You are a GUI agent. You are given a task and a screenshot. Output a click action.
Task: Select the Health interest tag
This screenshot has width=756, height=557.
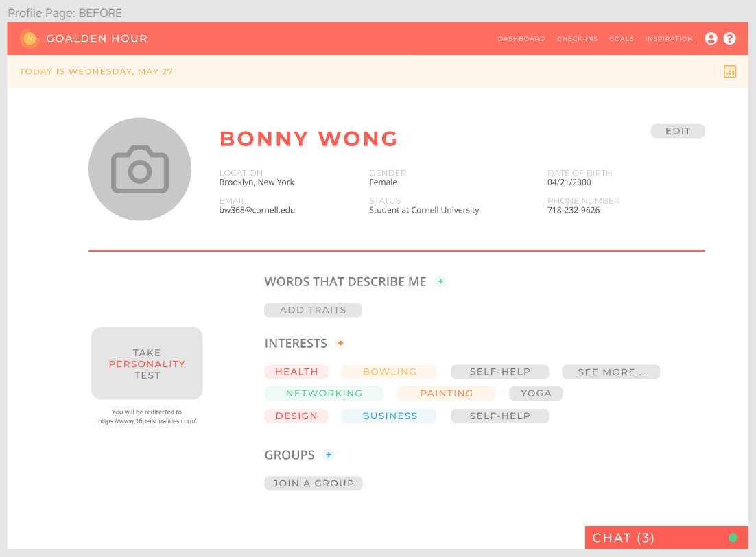pos(296,372)
